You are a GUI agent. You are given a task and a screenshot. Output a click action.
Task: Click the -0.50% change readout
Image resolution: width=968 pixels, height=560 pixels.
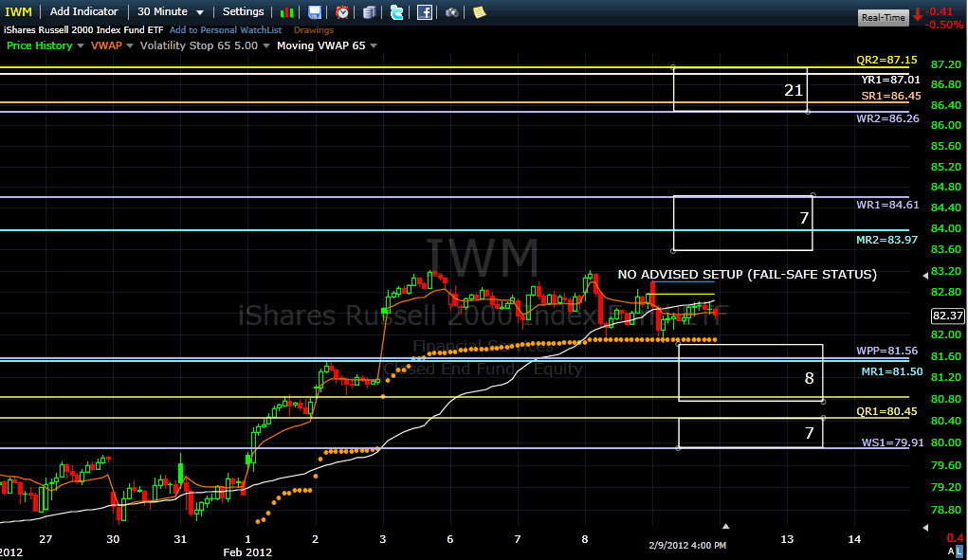[944, 26]
